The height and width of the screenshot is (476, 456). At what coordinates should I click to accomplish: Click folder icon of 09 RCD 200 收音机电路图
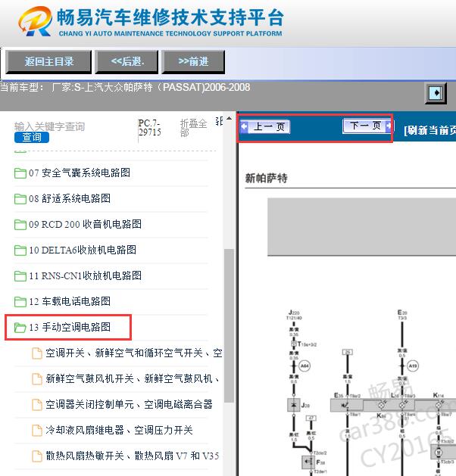[x=20, y=225]
